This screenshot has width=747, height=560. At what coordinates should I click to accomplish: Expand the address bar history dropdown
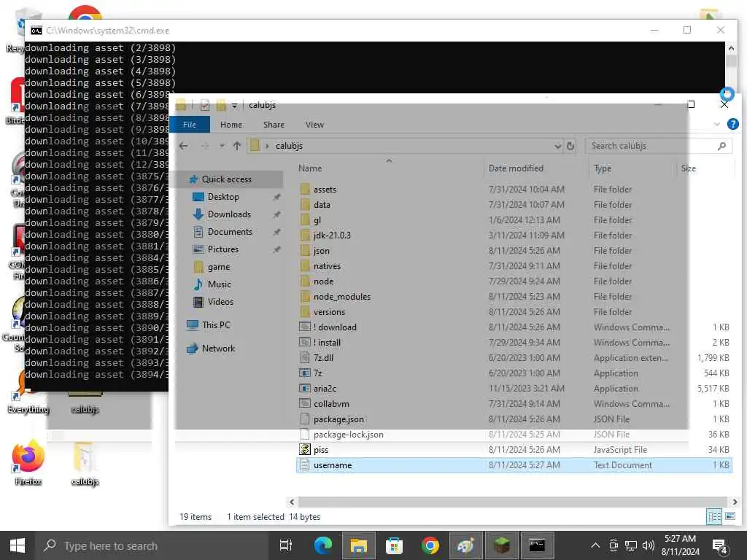[558, 146]
